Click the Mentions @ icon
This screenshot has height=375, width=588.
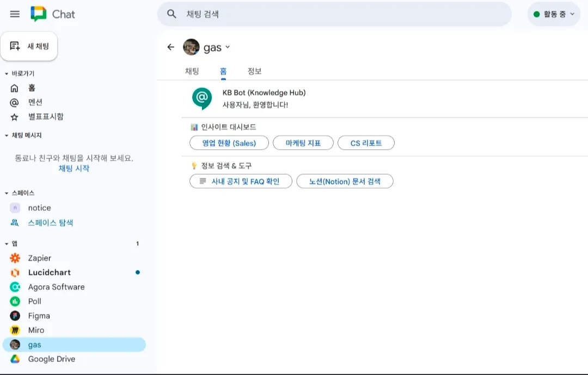(14, 102)
